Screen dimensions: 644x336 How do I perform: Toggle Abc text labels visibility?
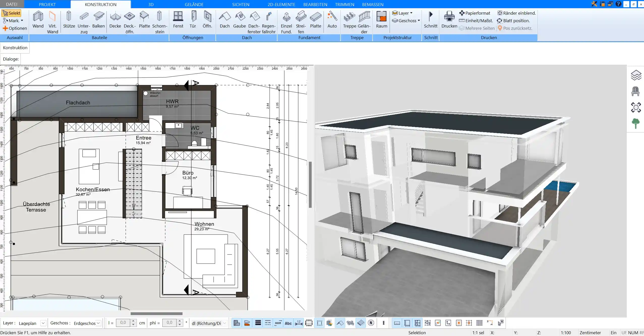pos(288,323)
